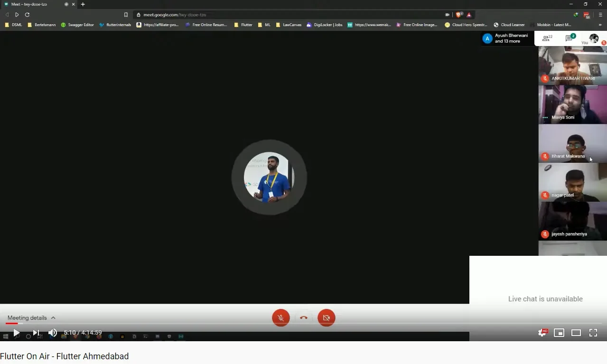Show more bookmarks overflow chevron
Screen dimensions: 607x364
600,25
